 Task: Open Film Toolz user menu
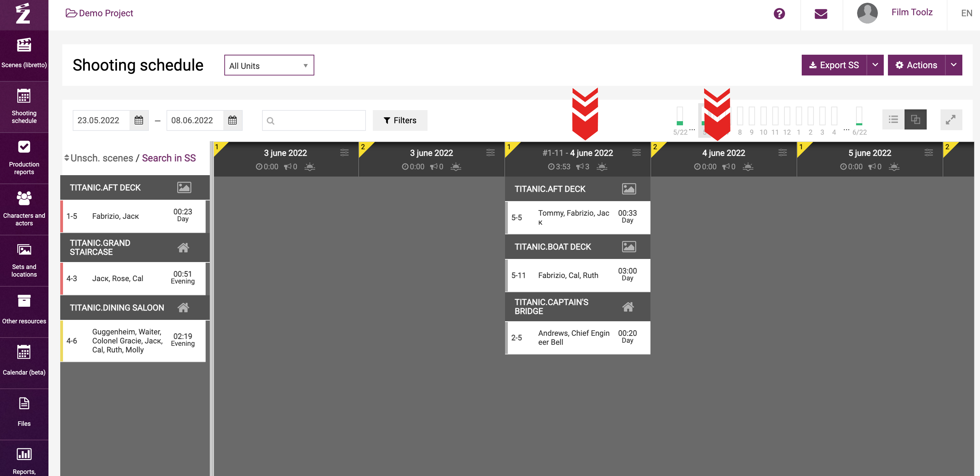(x=911, y=12)
